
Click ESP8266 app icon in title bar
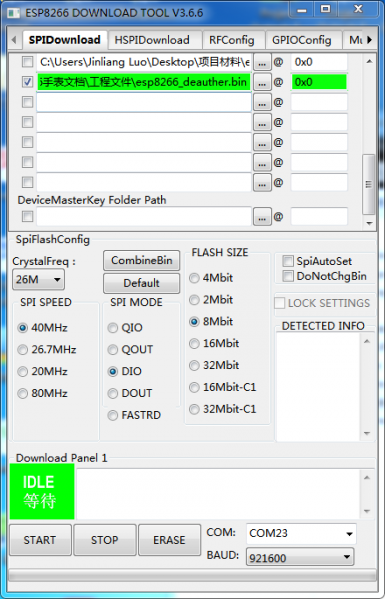(x=14, y=13)
